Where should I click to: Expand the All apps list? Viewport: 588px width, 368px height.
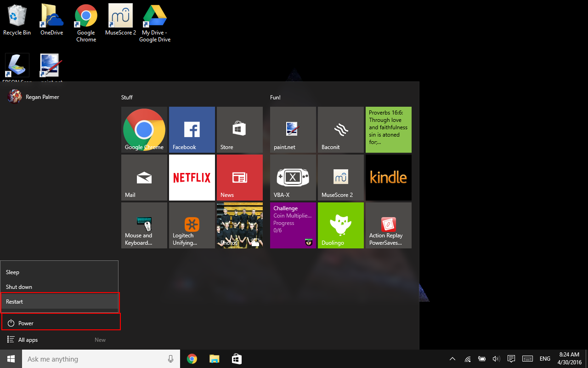pyautogui.click(x=59, y=340)
